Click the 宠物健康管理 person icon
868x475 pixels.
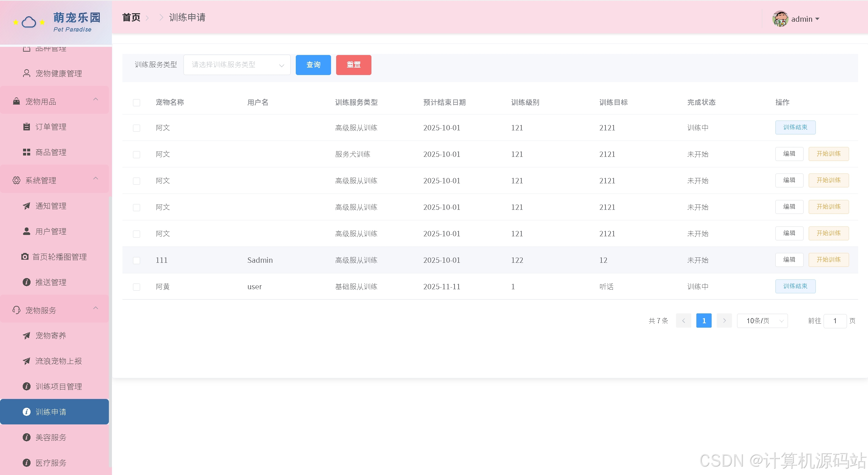coord(26,73)
